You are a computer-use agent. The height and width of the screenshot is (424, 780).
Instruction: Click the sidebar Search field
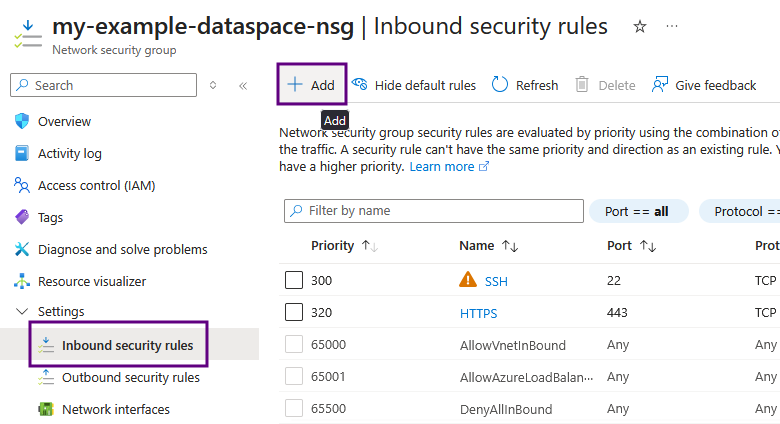[x=103, y=85]
